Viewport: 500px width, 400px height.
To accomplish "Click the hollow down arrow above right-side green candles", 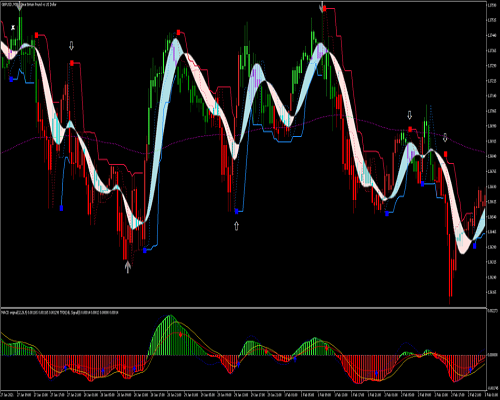I will (x=410, y=115).
